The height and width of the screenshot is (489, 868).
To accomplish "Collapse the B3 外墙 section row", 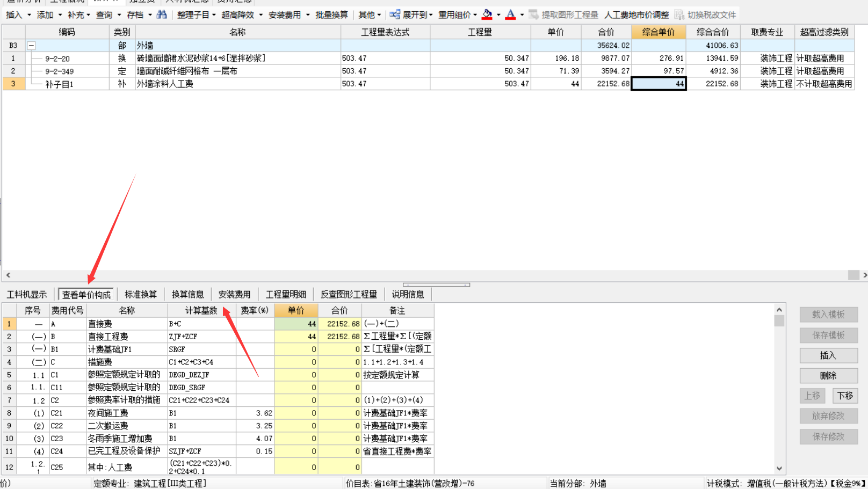I will tap(32, 46).
